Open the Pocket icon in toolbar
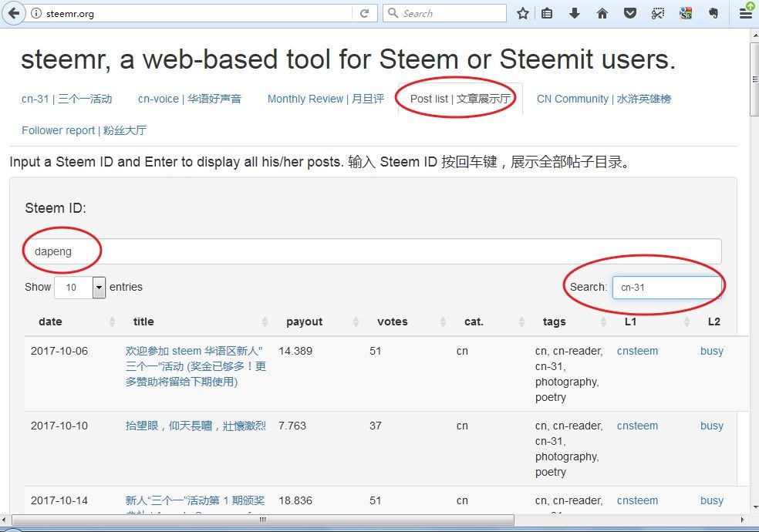 (630, 13)
